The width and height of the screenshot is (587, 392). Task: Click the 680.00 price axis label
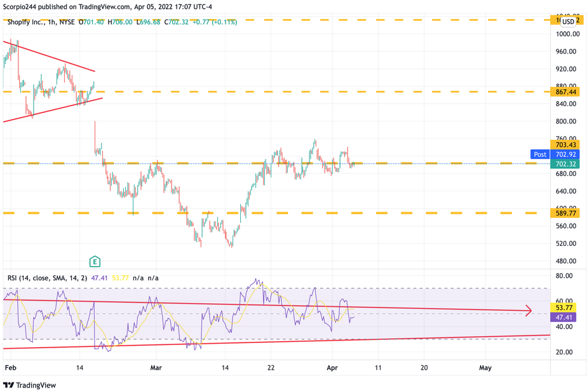(565, 173)
